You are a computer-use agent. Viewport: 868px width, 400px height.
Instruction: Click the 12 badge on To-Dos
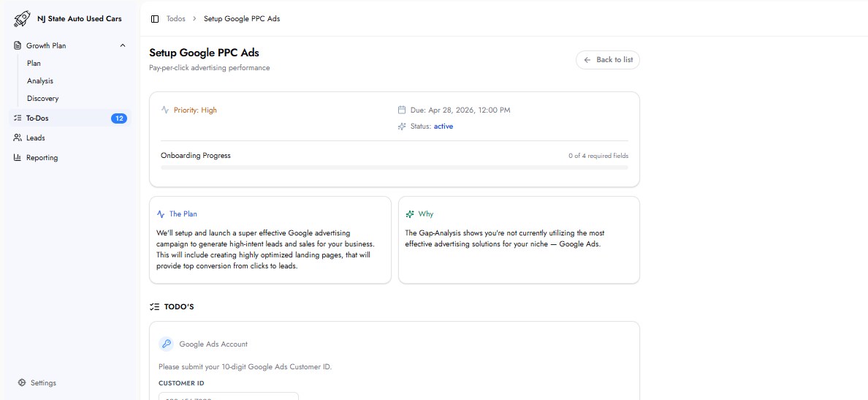[x=119, y=118]
